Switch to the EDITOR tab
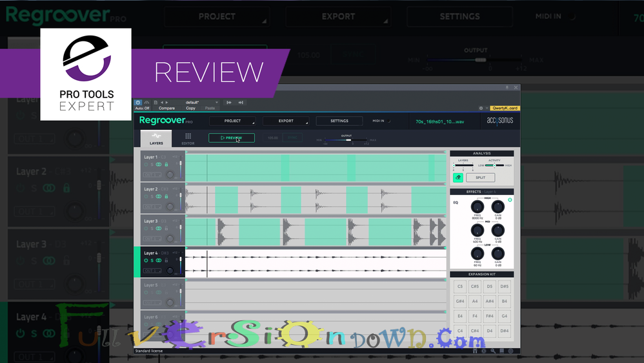 click(188, 139)
